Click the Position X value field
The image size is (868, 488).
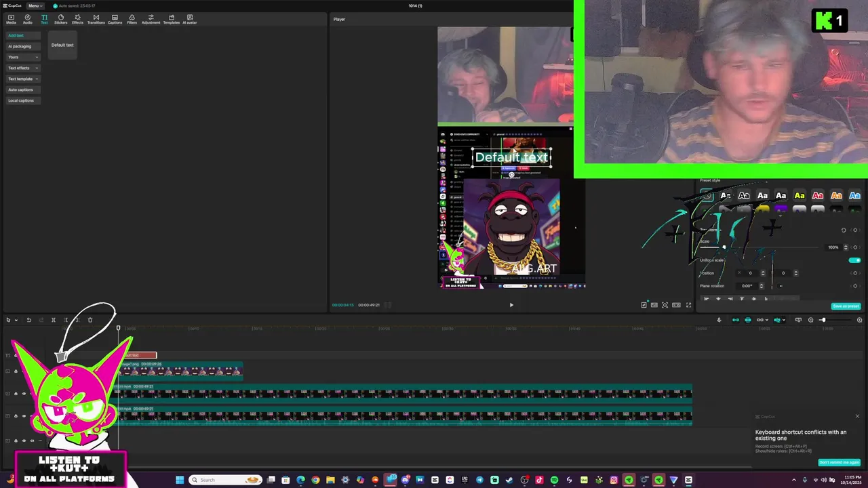point(751,273)
